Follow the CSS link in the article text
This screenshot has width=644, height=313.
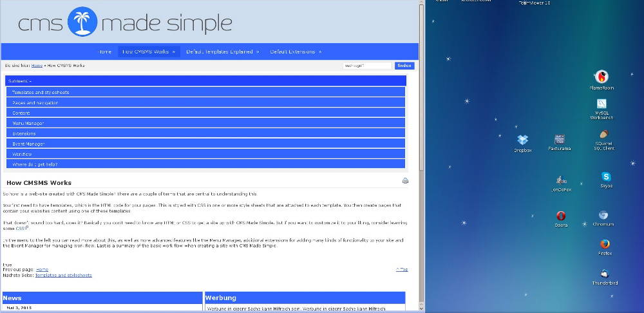pos(21,229)
